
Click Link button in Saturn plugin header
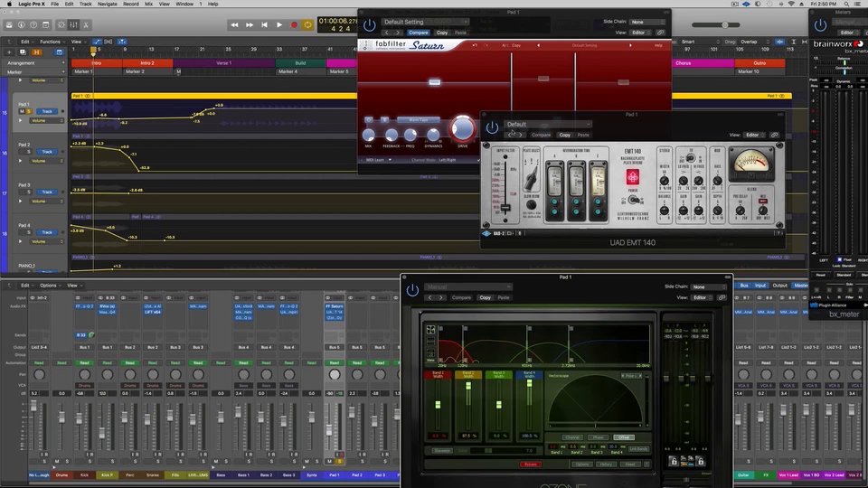pos(661,33)
